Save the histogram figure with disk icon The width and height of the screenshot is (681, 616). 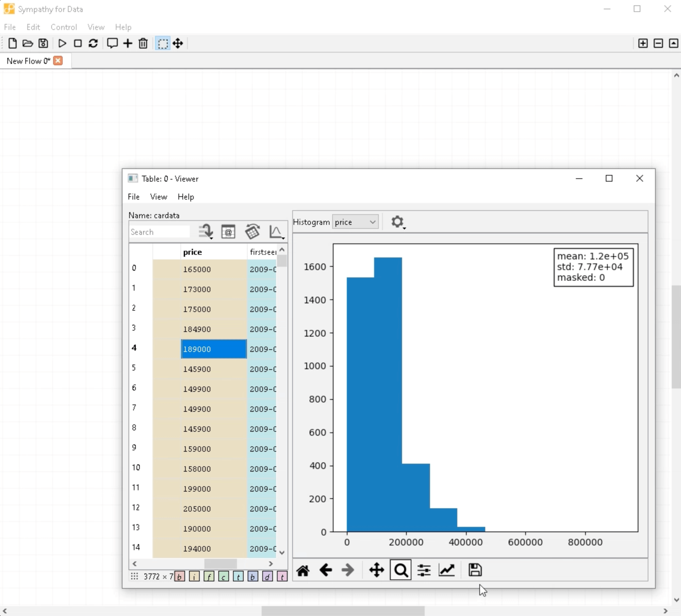pos(475,570)
